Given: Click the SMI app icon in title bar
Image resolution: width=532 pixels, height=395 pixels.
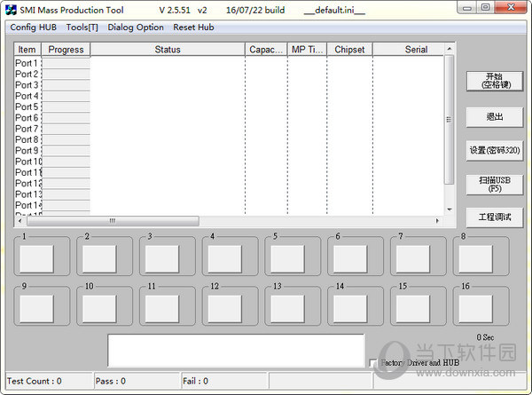Looking at the screenshot, I should click(x=12, y=10).
